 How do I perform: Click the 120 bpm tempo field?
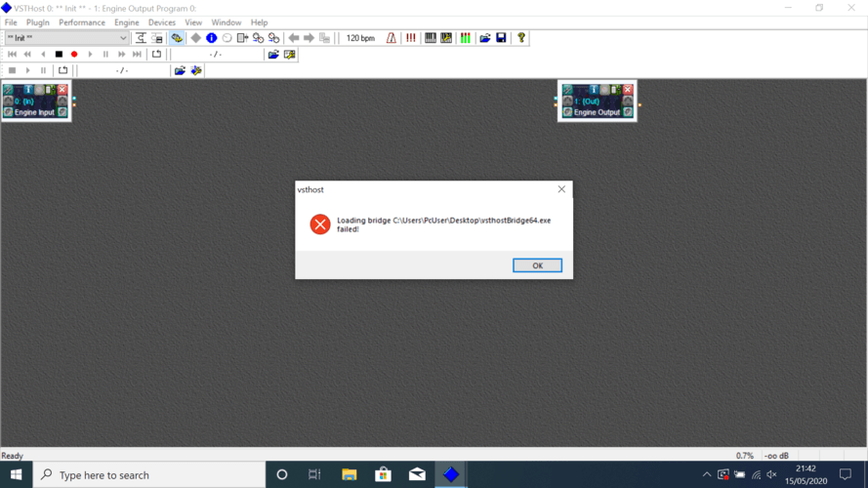(360, 38)
